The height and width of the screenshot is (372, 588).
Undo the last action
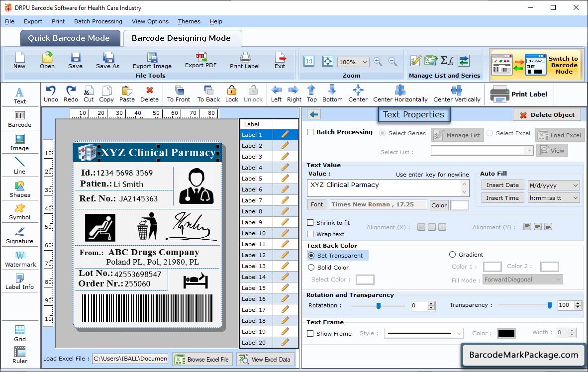coord(51,94)
